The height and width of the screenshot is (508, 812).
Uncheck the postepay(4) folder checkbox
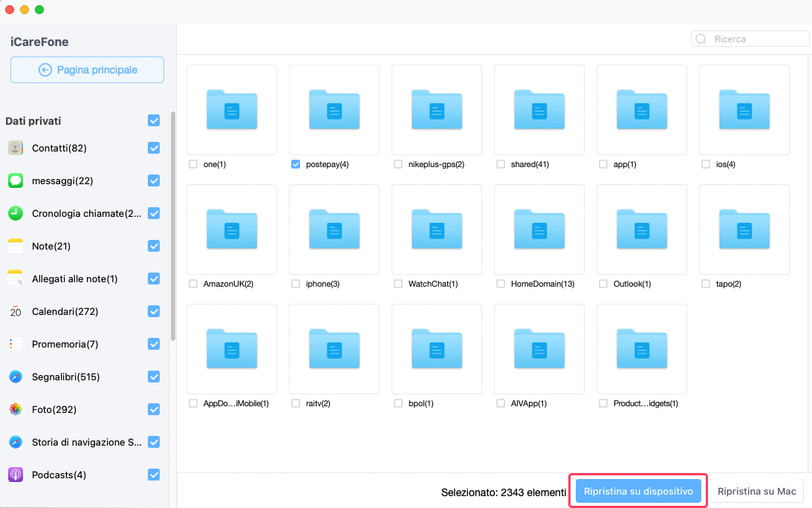[x=296, y=164]
